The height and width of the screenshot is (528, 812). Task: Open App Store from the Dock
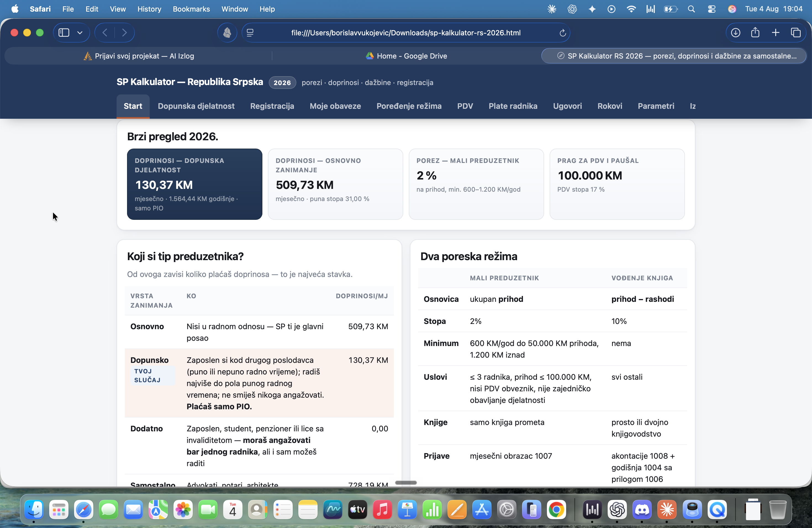pos(482,509)
